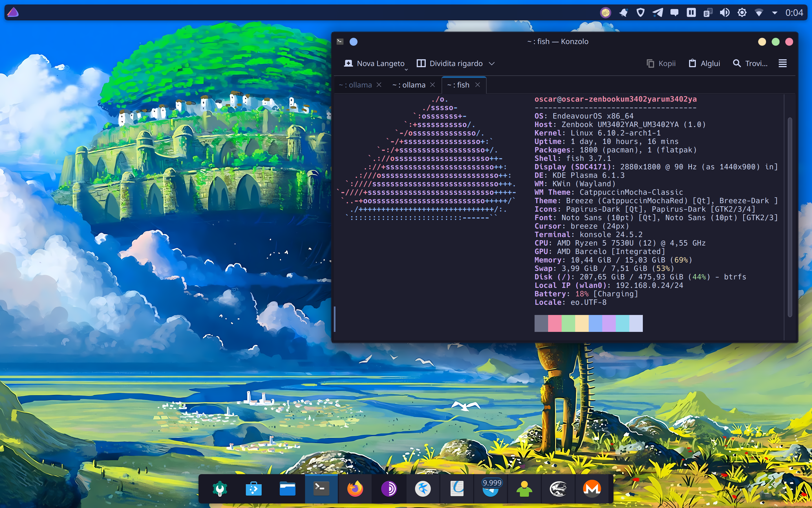Click the 'Battery: 18% [Charging]' line
This screenshot has height=508, width=812.
[x=586, y=294]
